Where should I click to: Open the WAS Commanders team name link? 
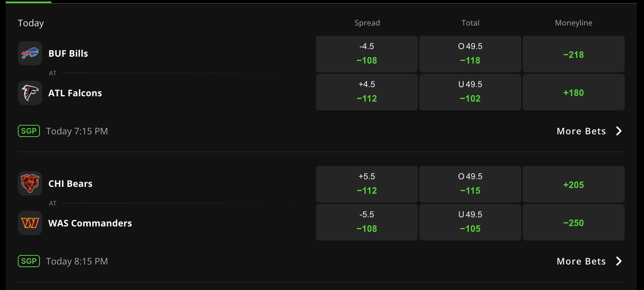pos(90,223)
